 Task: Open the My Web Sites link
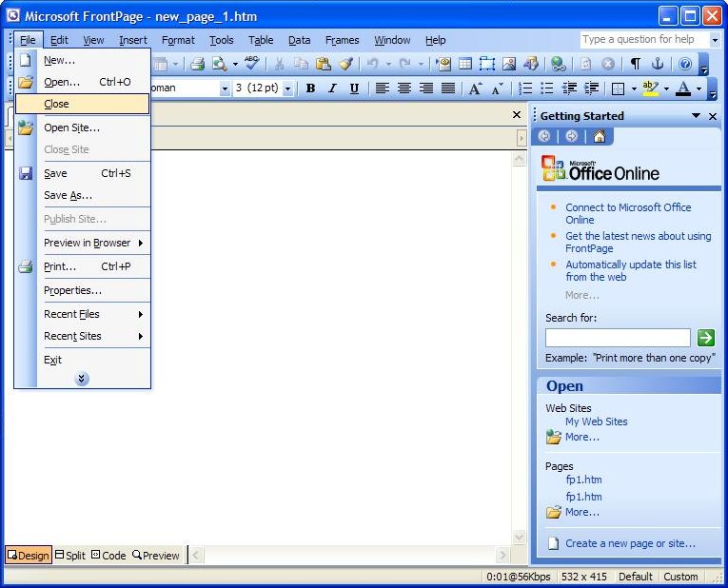pos(596,421)
